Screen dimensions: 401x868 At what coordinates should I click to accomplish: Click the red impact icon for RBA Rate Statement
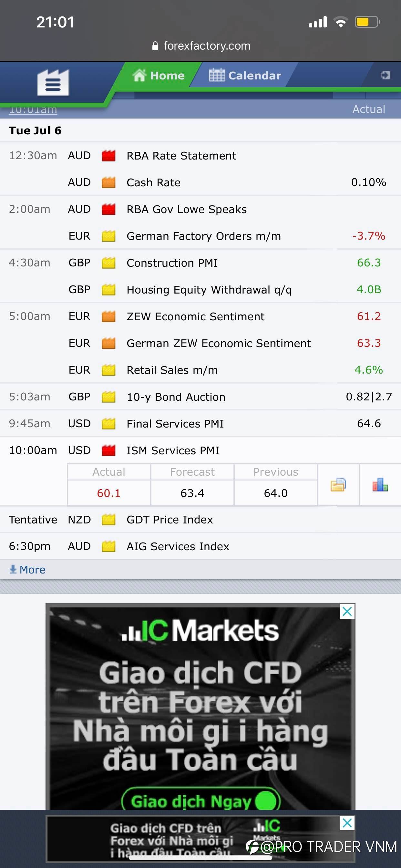tap(108, 156)
